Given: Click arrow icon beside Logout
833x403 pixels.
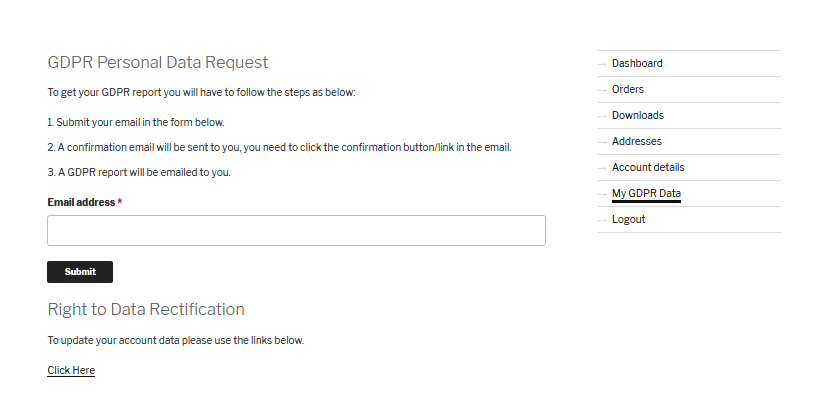Looking at the screenshot, I should tap(602, 220).
